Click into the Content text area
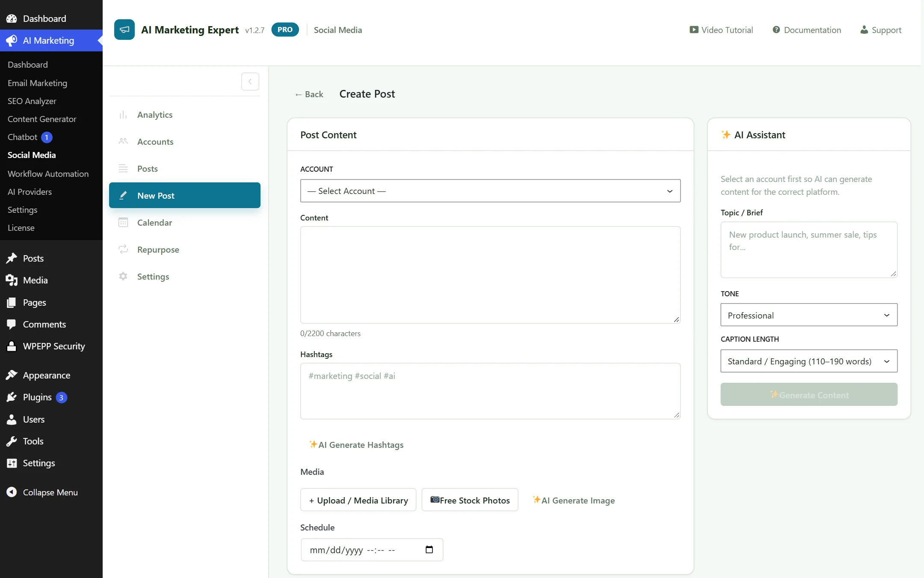 coord(490,275)
